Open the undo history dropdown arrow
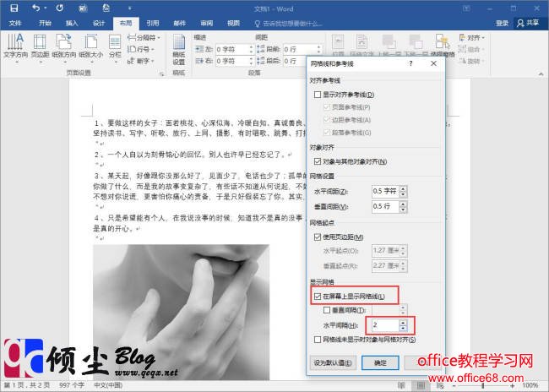 (x=46, y=8)
